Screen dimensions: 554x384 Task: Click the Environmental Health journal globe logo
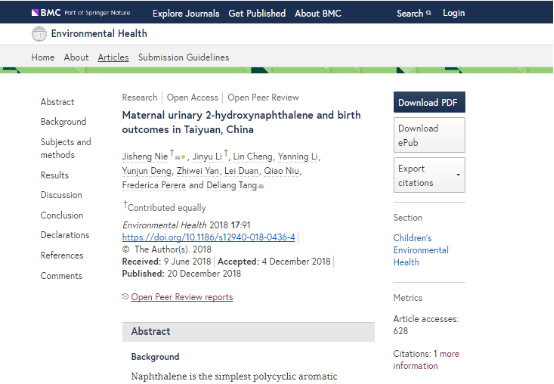pyautogui.click(x=39, y=34)
